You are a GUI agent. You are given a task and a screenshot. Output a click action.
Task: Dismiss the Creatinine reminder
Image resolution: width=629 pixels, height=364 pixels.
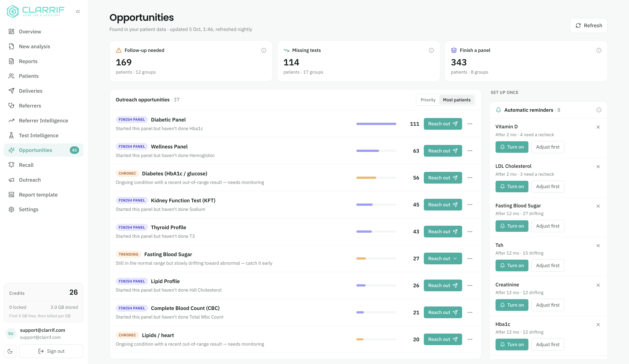coord(598,285)
